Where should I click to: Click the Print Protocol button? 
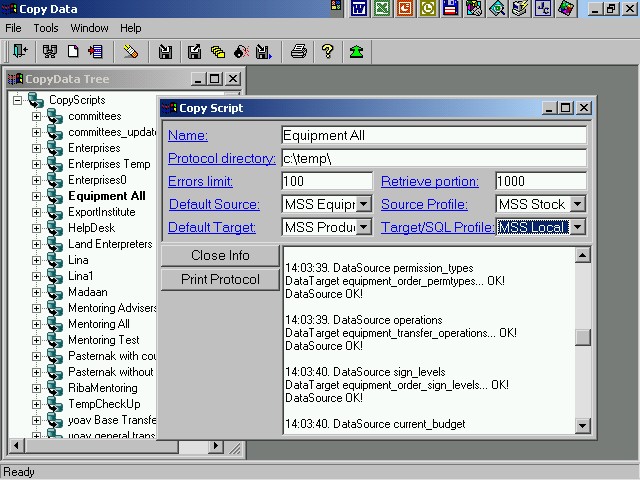point(220,279)
